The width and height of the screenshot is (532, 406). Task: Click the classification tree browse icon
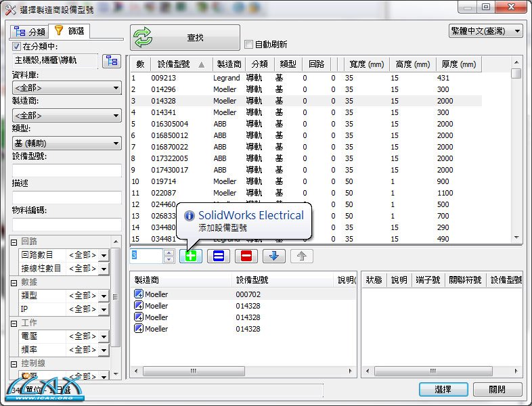click(x=111, y=61)
